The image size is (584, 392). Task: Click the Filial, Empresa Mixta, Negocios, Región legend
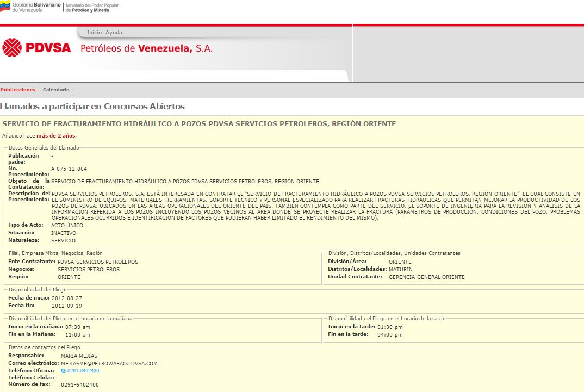click(x=55, y=253)
